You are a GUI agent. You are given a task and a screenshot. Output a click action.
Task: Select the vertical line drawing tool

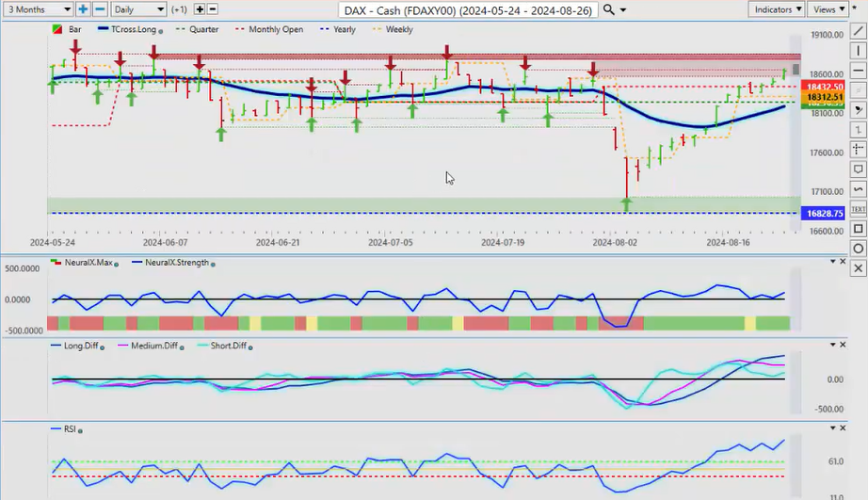858,50
